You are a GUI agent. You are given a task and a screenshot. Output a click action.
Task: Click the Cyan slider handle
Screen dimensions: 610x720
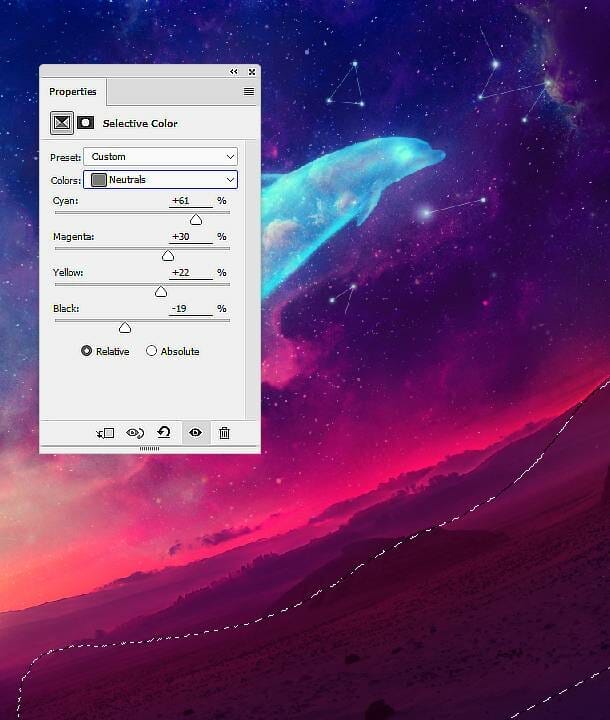pyautogui.click(x=196, y=220)
